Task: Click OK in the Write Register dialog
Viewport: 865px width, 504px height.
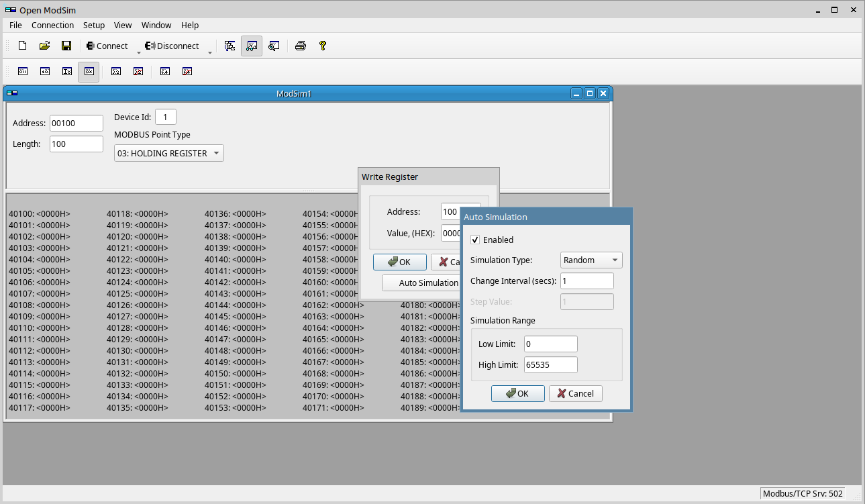Action: coord(400,262)
